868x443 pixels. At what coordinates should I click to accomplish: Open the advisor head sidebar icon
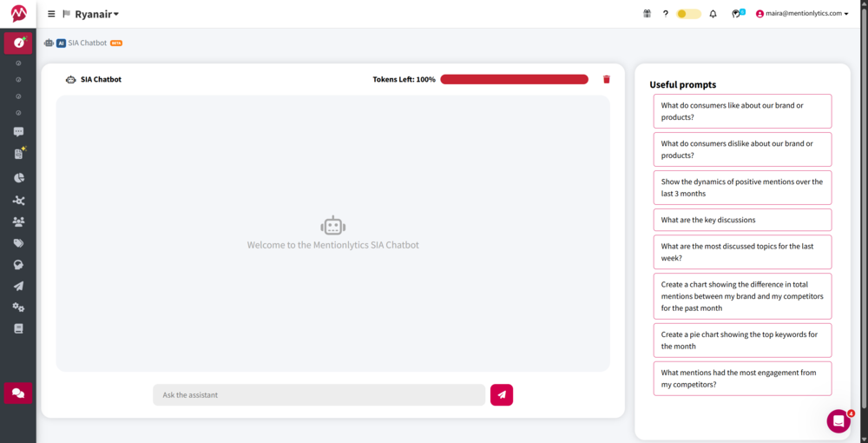(18, 265)
